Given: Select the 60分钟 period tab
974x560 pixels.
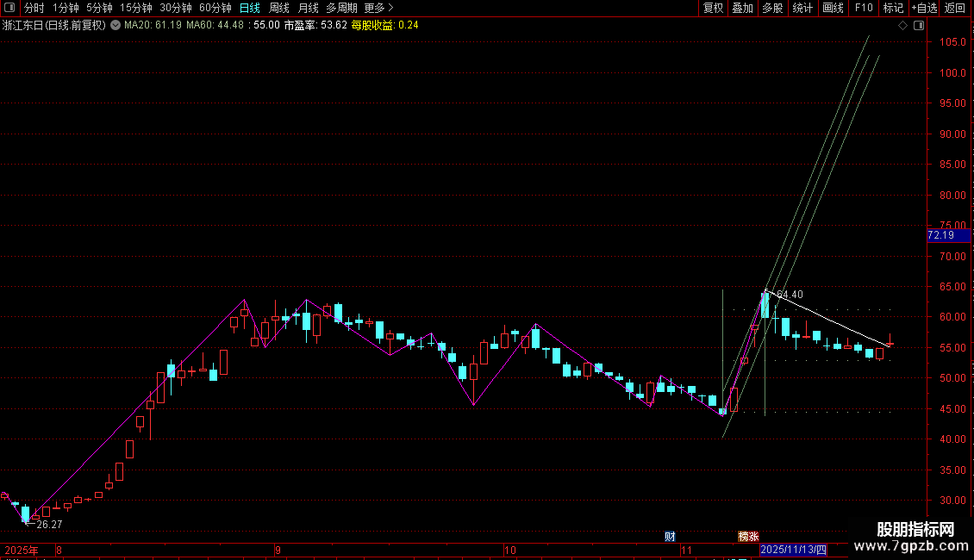Looking at the screenshot, I should tap(215, 8).
